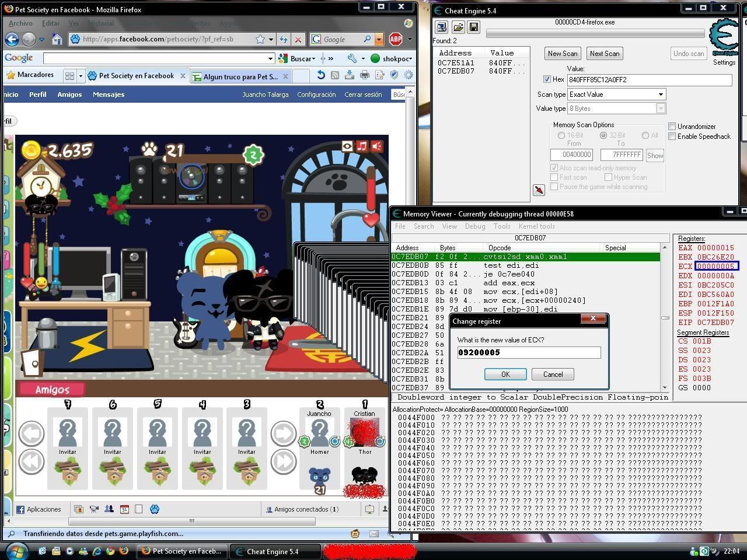Viewport: 747px width, 560px height.
Task: Check the Fast scan option
Action: point(554,177)
